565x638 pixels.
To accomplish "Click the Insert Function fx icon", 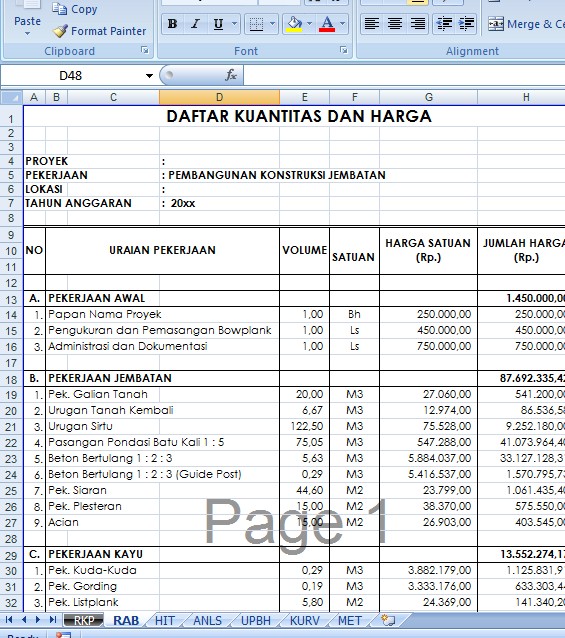I will coord(231,75).
